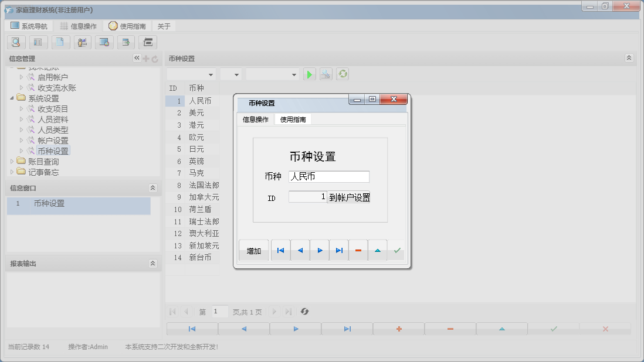This screenshot has height=362, width=644.
Task: Select the 美元 row in the currency list
Action: (x=194, y=113)
